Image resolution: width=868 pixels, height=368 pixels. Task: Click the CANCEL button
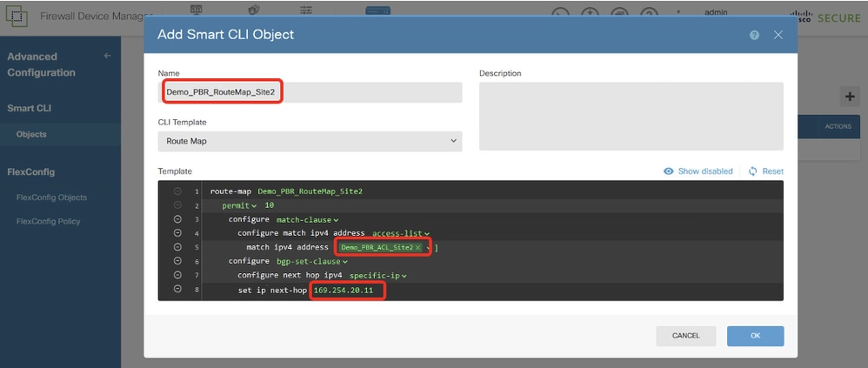click(686, 336)
